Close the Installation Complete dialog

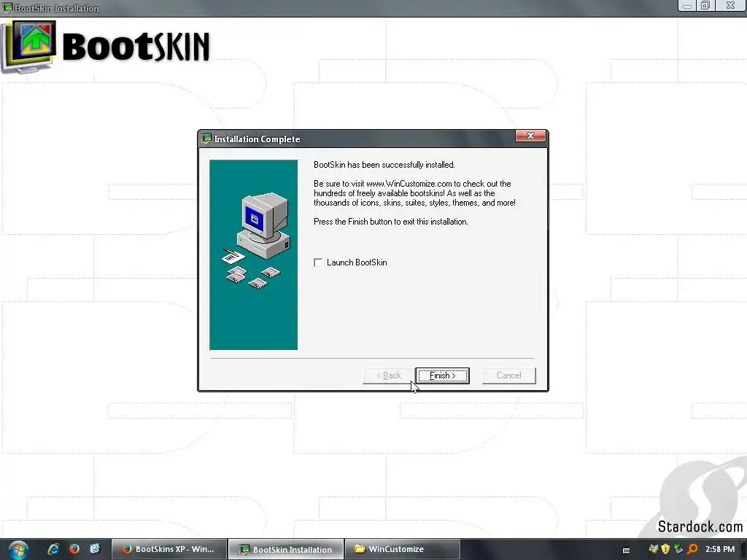coord(530,136)
